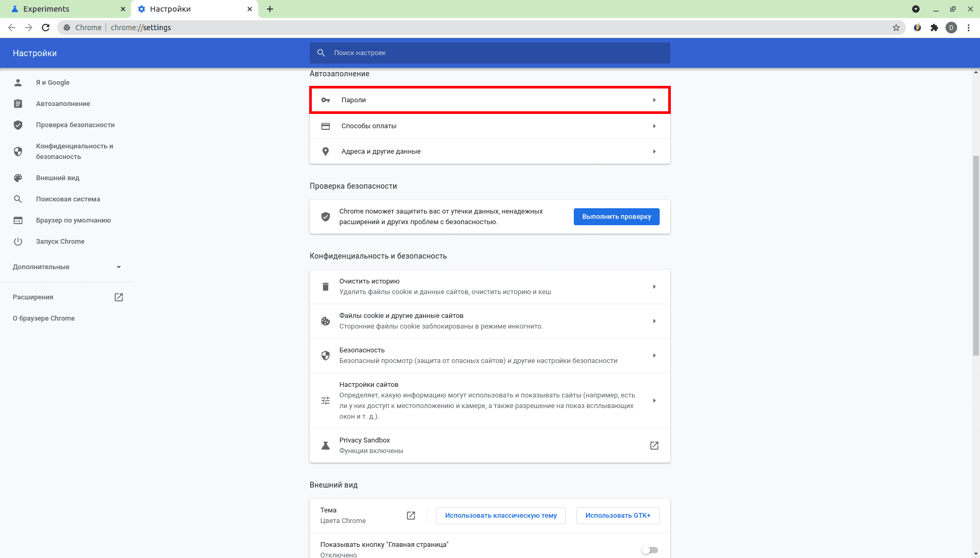Select Внешний вид in the sidebar
The image size is (980, 558).
[x=57, y=178]
